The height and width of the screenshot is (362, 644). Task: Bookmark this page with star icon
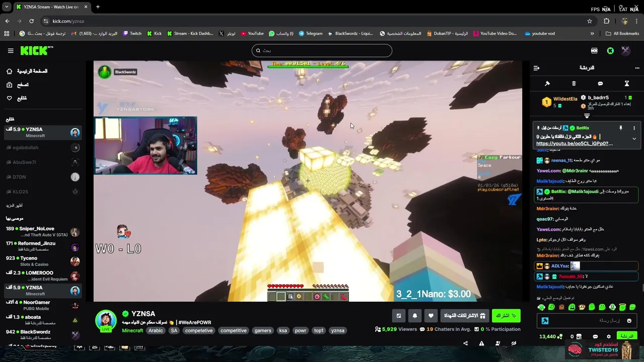pyautogui.click(x=590, y=21)
